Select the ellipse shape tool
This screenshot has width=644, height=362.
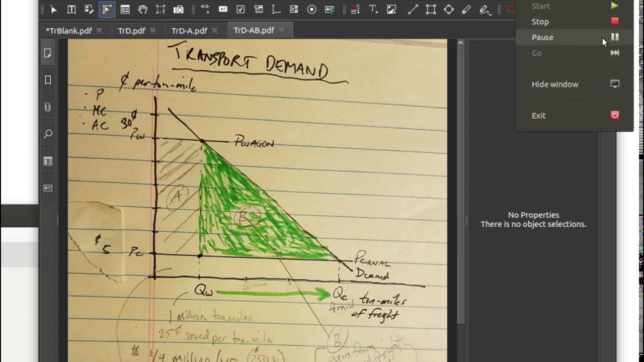[448, 10]
